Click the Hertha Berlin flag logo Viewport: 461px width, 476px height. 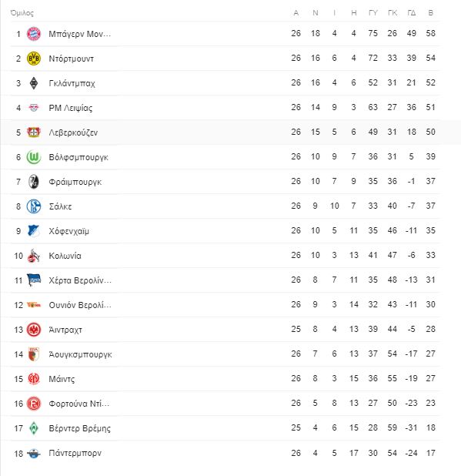(x=34, y=280)
